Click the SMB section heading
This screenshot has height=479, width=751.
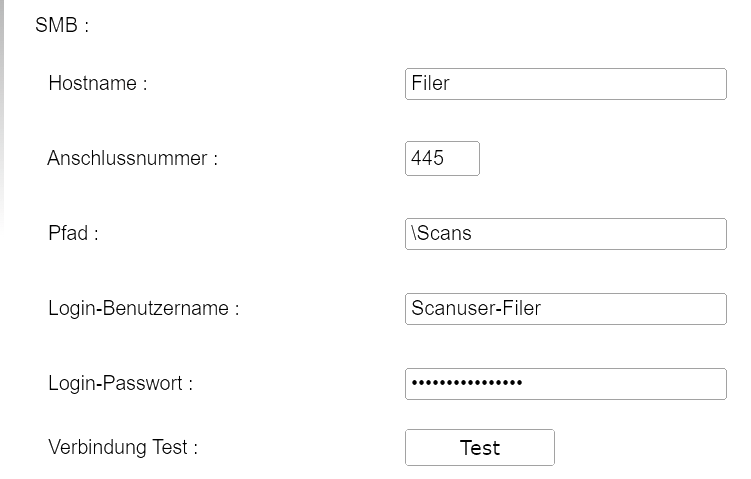tap(62, 25)
